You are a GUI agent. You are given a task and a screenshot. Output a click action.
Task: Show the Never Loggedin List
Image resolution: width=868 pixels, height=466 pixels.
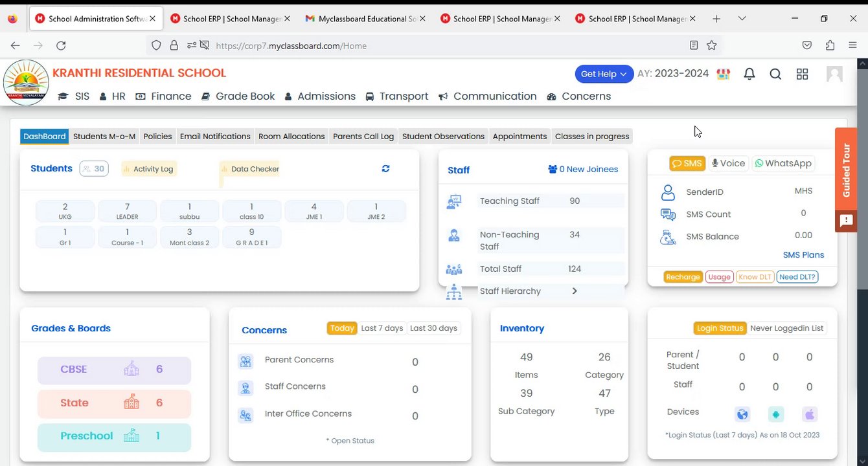tap(787, 328)
